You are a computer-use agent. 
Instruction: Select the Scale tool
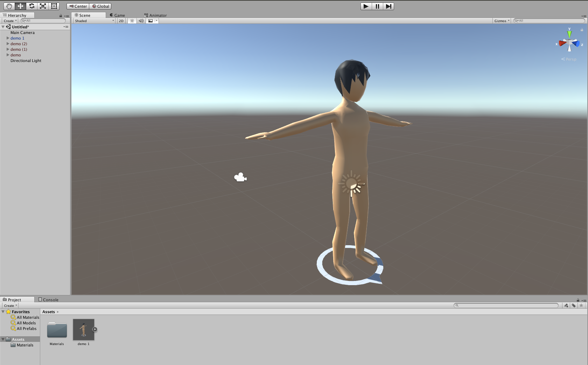43,6
